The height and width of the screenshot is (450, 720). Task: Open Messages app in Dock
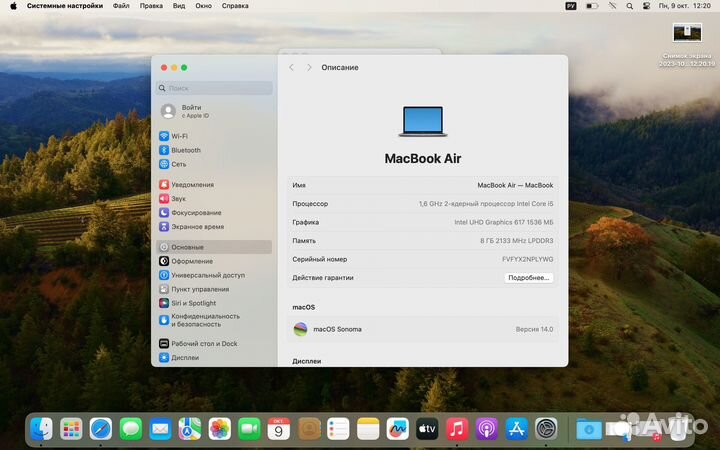(131, 429)
